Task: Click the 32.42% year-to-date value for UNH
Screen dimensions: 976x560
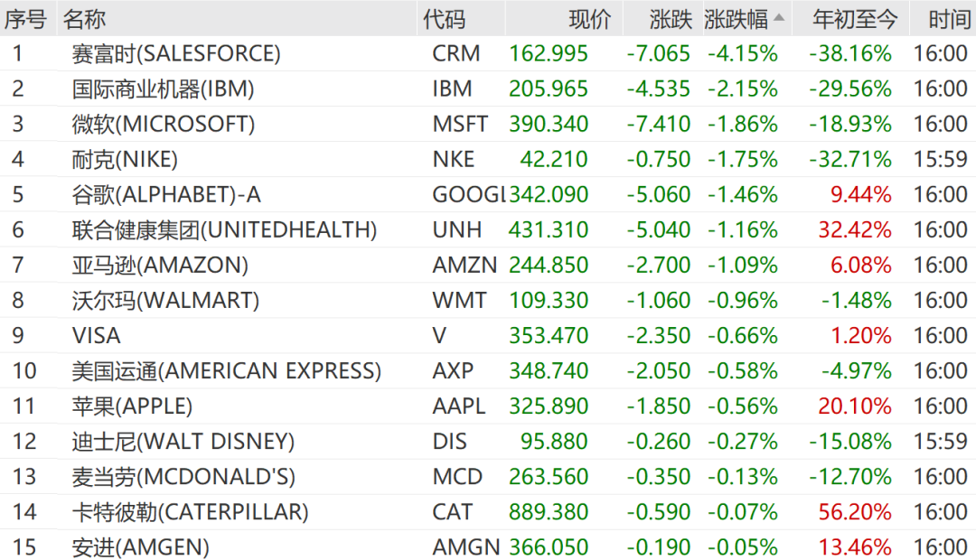Action: (855, 230)
